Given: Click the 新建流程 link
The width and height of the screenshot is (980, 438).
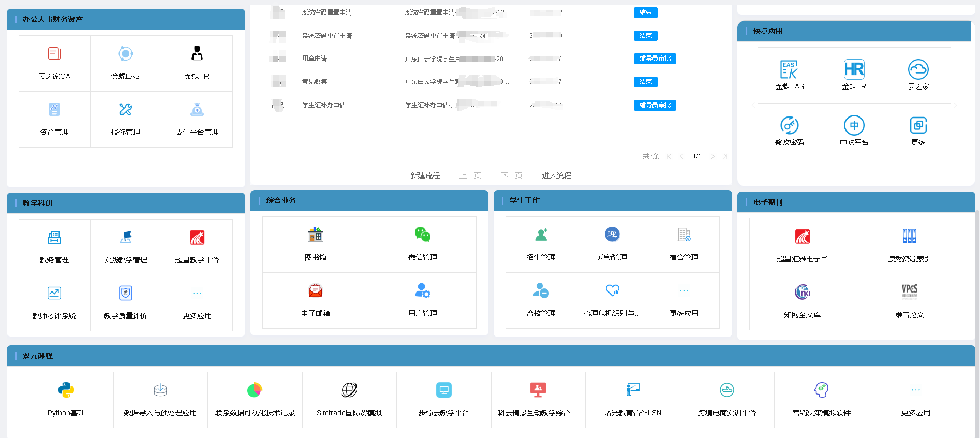Looking at the screenshot, I should tap(425, 176).
